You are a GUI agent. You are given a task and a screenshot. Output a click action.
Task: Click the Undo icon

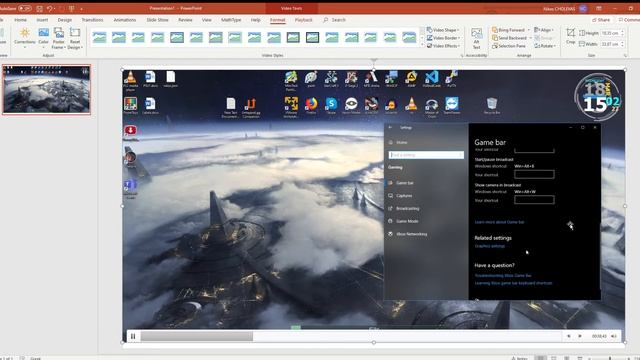coord(49,8)
